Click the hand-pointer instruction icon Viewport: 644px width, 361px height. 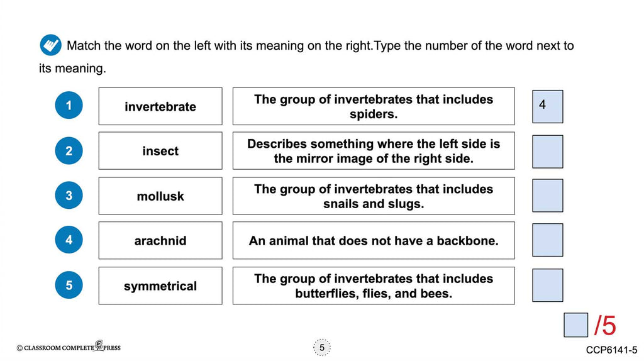51,45
